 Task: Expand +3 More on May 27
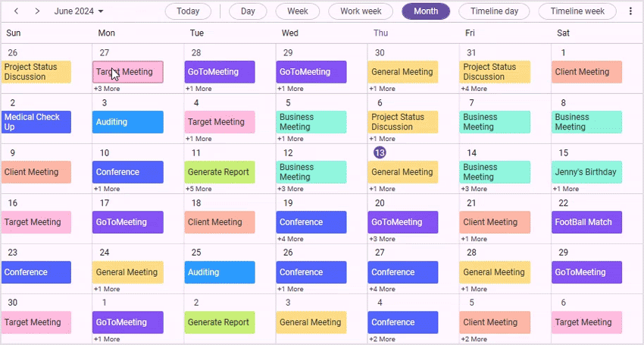pos(107,89)
